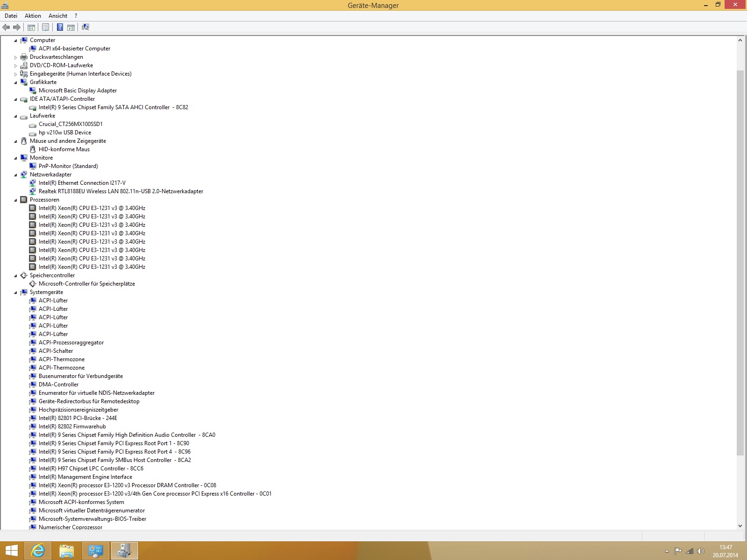Select "Intel(R) 9 Series Chipset Family SATA AHCI Controller"
The width and height of the screenshot is (747, 560).
113,107
